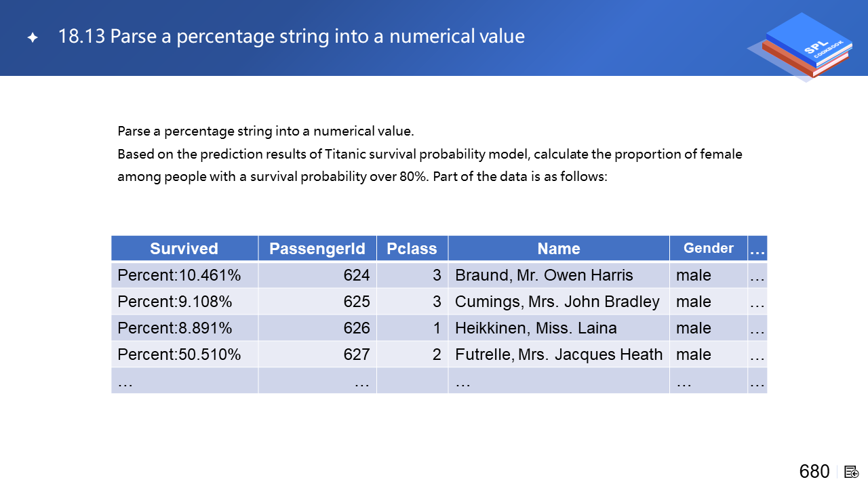This screenshot has height=488, width=868.
Task: Select the cell 'Percent:9.108%'
Action: (175, 302)
